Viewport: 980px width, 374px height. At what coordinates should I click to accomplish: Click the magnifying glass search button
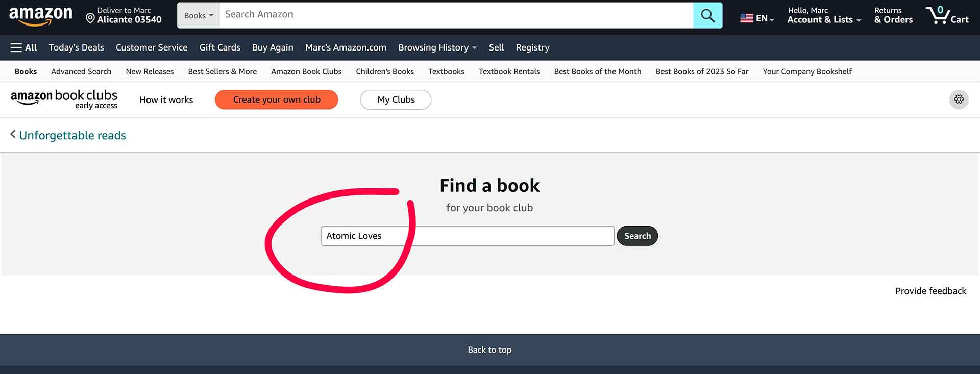(707, 15)
